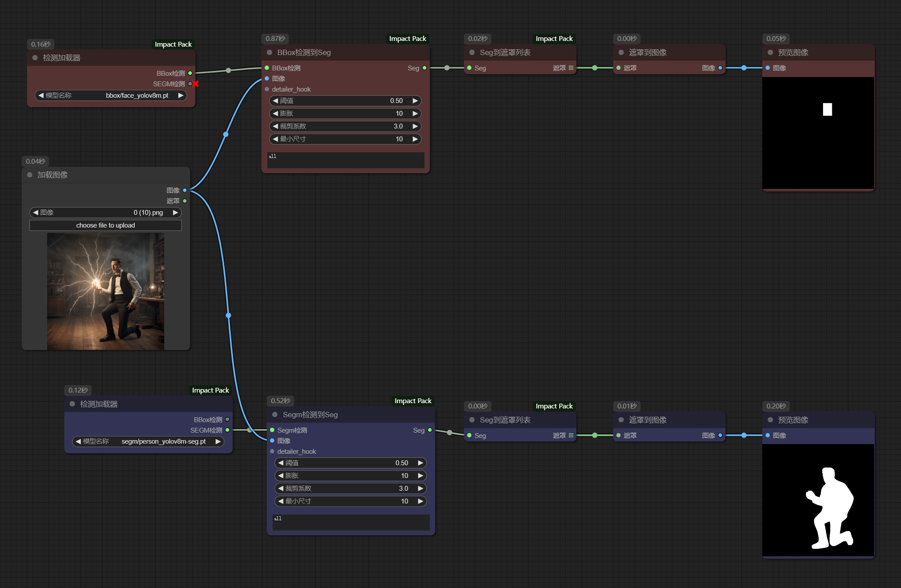
Task: Collapse the BBox检测到Seg node via title dot
Action: 270,52
